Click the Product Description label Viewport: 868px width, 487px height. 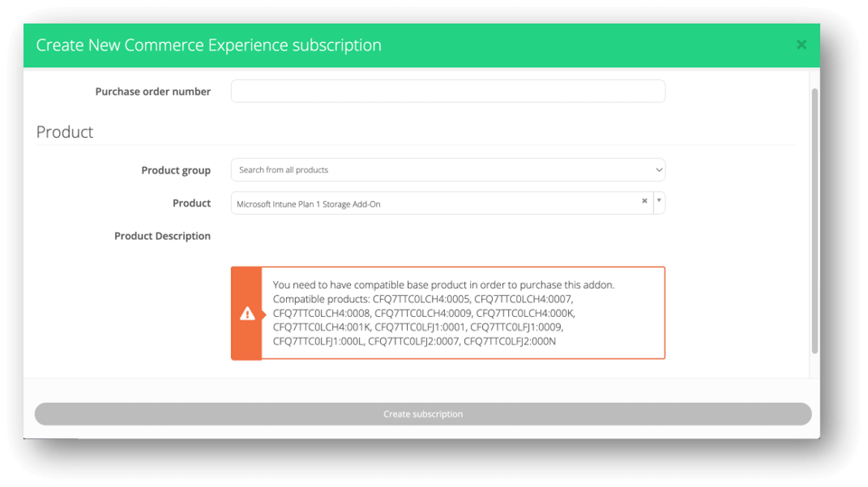(x=162, y=236)
